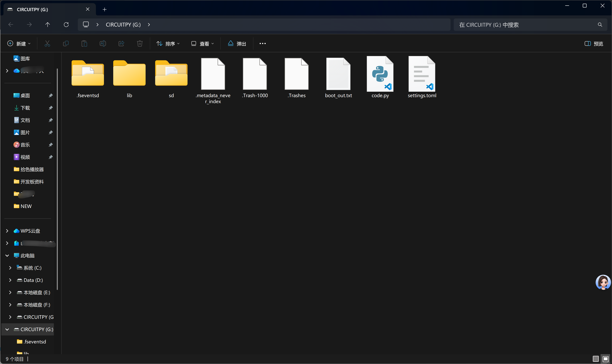Viewport: 612px width, 364px height.
Task: Click the Copy icon in toolbar
Action: pyautogui.click(x=66, y=44)
